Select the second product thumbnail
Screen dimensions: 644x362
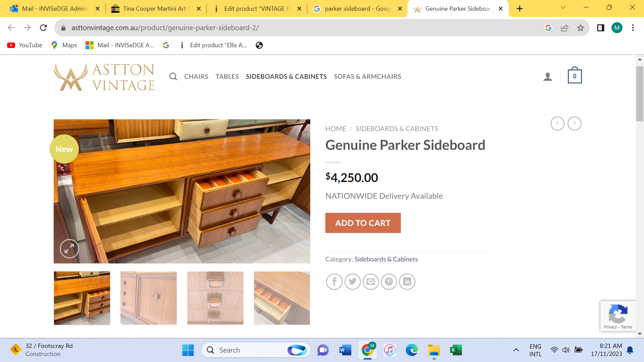click(148, 298)
